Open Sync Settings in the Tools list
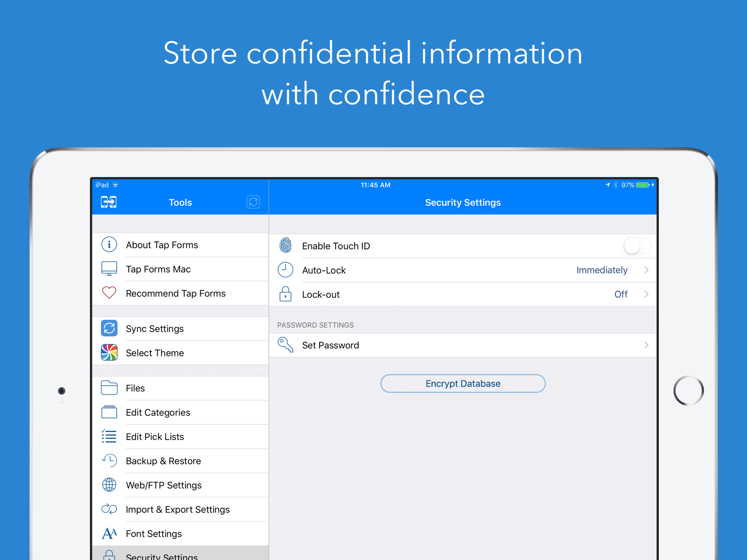Viewport: 747px width, 560px height. pos(155,329)
